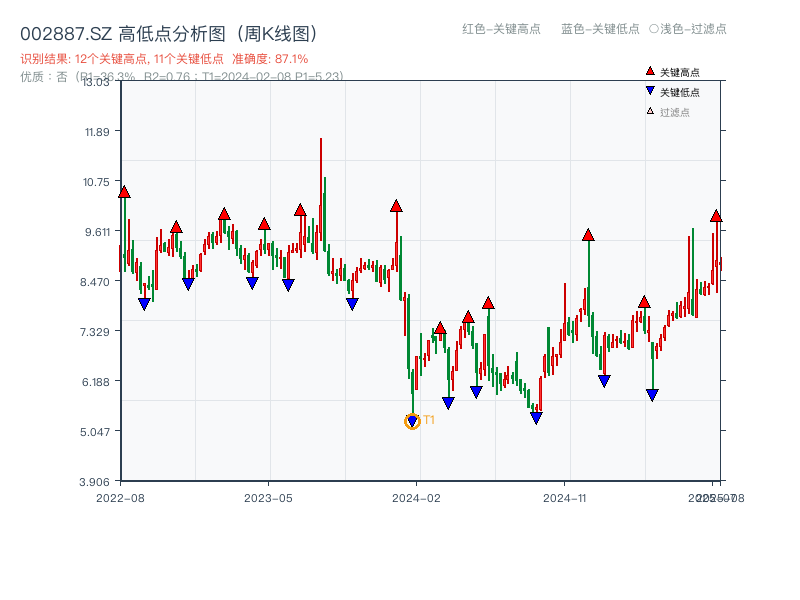This screenshot has height=600, width=800.
Task: Click the red 识别结果 summary line
Action: click(x=164, y=59)
